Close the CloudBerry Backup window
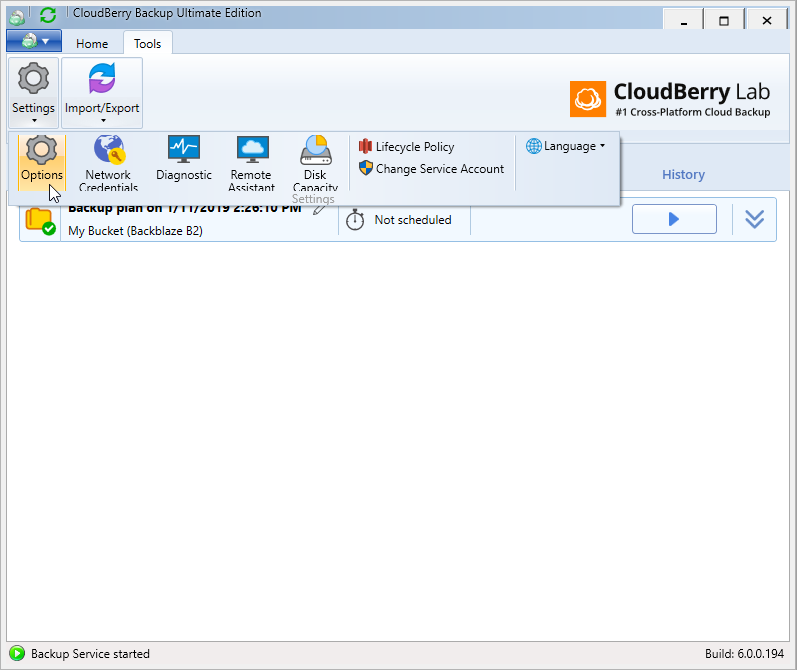This screenshot has height=670, width=797. [x=767, y=20]
